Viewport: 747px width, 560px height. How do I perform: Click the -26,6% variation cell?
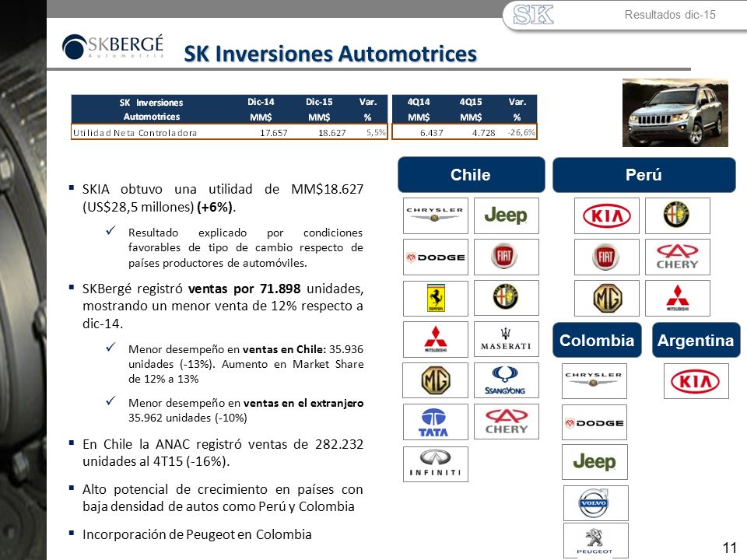coord(521,132)
